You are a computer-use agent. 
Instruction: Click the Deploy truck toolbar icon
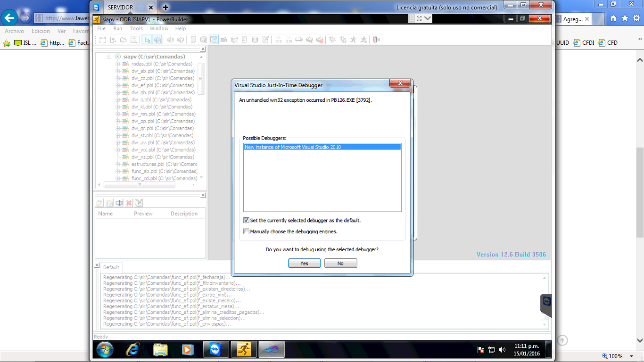tap(299, 40)
